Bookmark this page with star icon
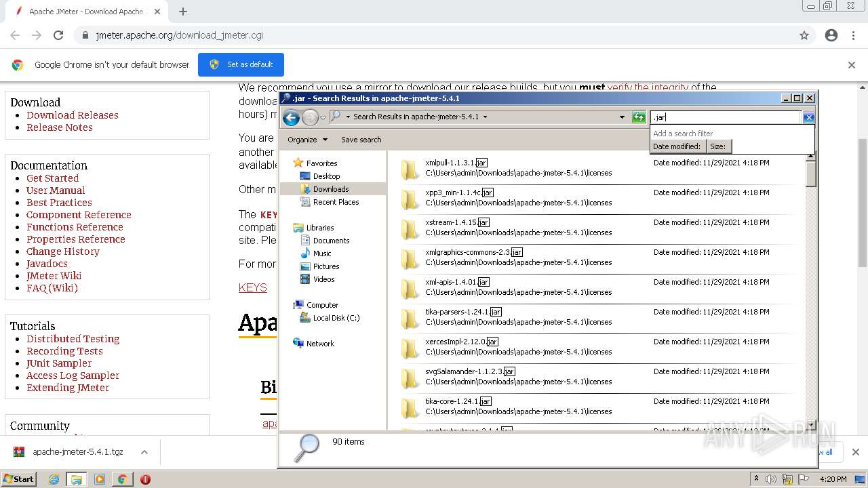868x488 pixels. pyautogui.click(x=804, y=35)
